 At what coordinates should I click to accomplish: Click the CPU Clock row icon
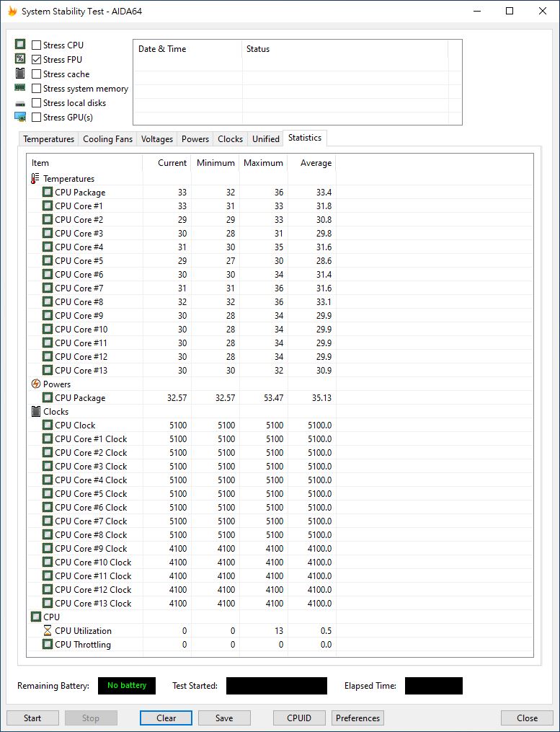(x=47, y=425)
